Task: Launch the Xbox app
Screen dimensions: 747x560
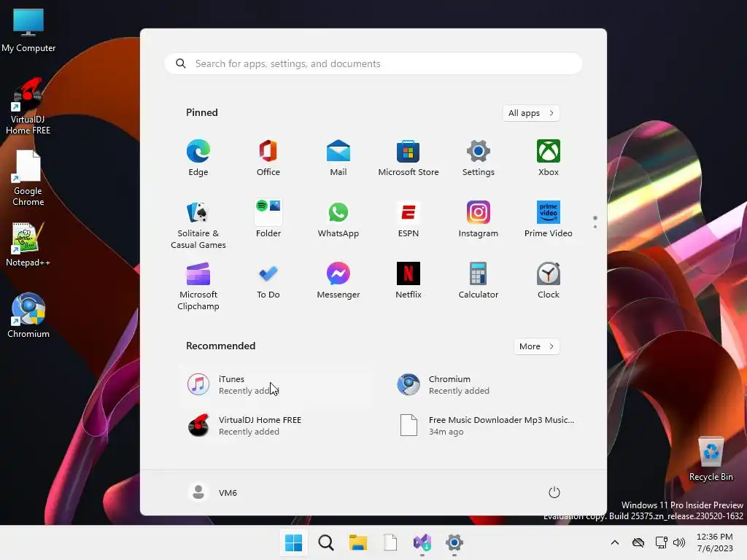Action: click(549, 158)
